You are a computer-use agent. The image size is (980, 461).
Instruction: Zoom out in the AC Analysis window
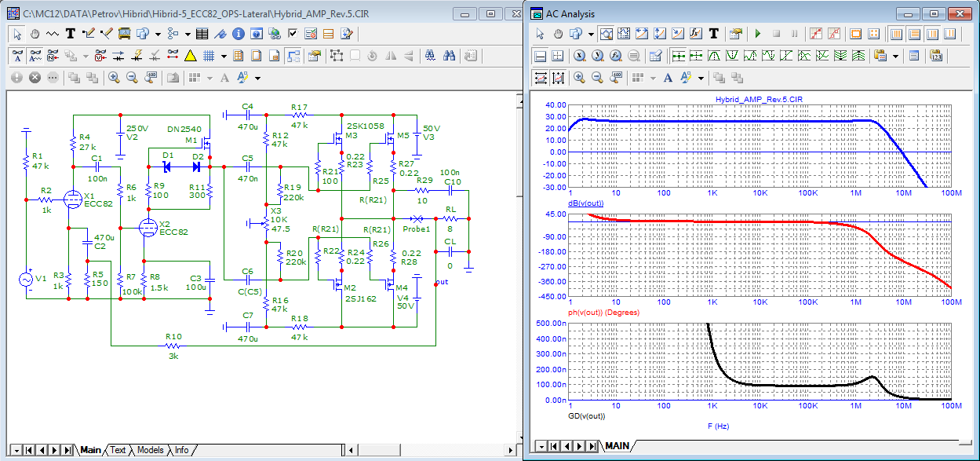click(597, 78)
